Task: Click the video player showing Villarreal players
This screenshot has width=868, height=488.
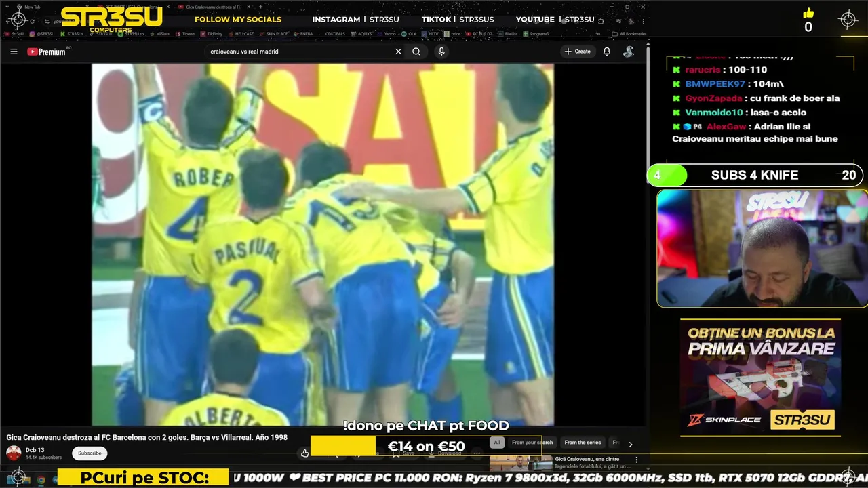Action: coord(323,245)
